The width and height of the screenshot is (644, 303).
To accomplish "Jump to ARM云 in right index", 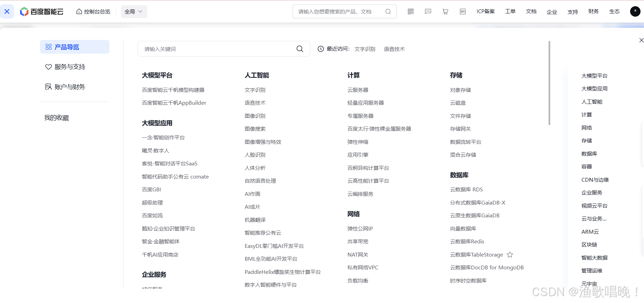I will tap(590, 232).
